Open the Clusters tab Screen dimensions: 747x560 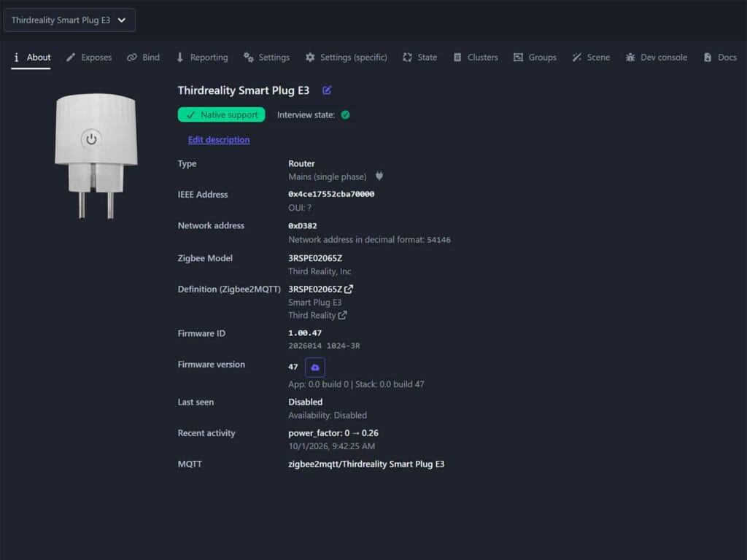coord(476,58)
